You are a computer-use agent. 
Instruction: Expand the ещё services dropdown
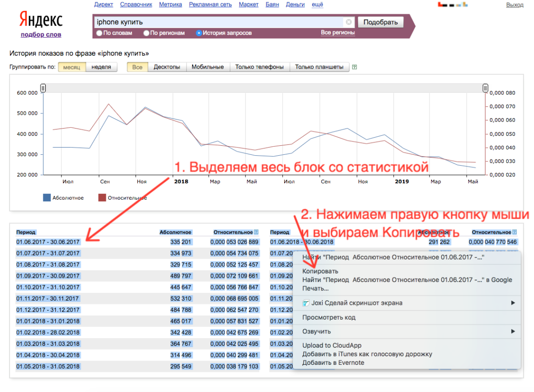(x=318, y=4)
